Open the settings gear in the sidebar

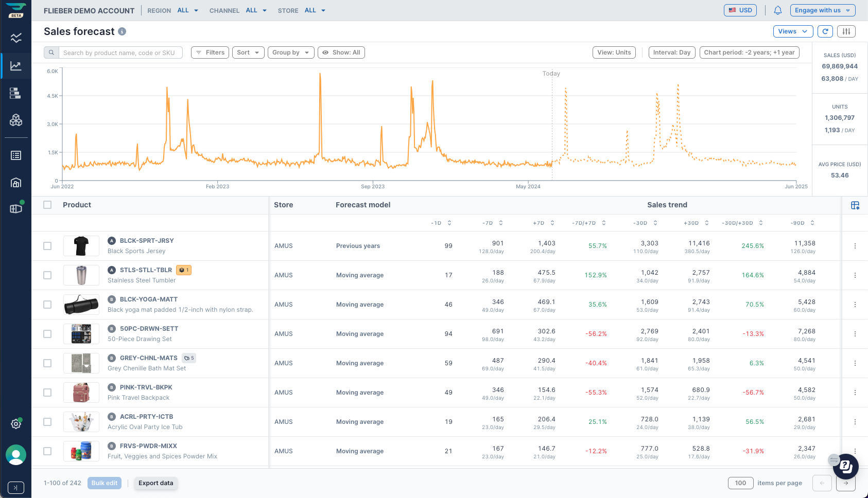16,424
